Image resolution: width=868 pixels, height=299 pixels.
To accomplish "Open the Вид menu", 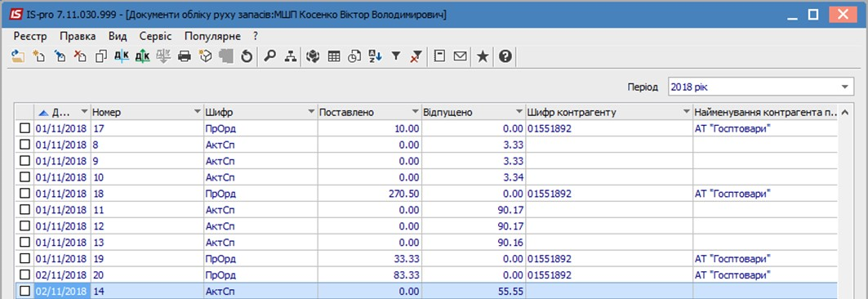I will [x=118, y=37].
